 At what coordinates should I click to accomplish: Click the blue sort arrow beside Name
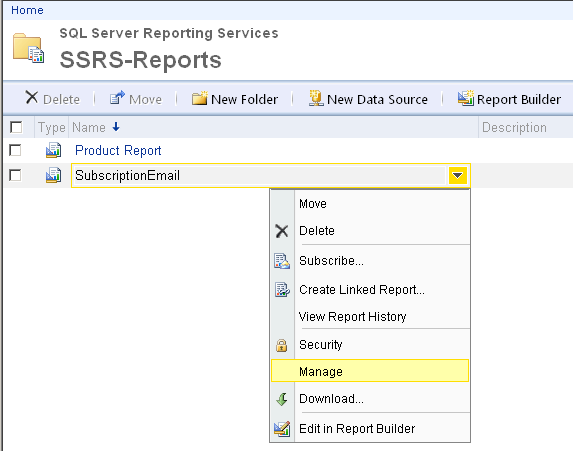coord(116,127)
